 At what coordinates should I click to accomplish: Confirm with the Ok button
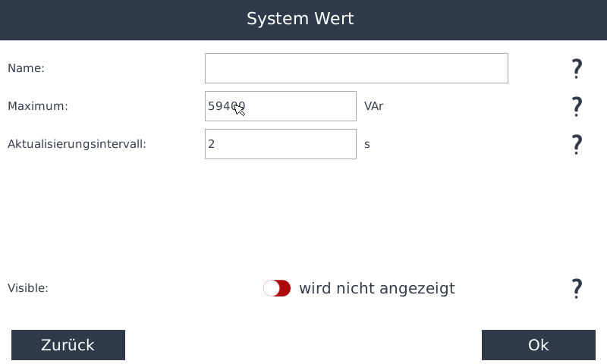coord(538,345)
